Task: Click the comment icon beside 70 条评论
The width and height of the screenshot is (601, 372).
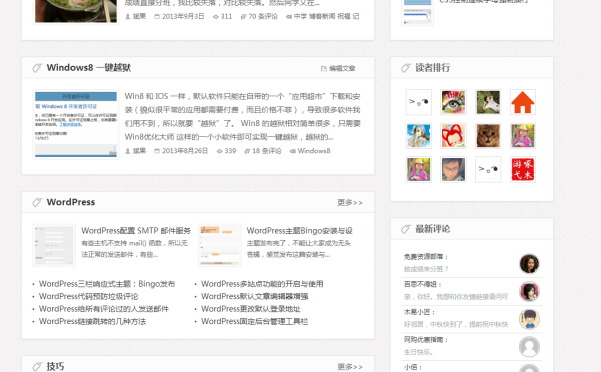Action: [243, 16]
